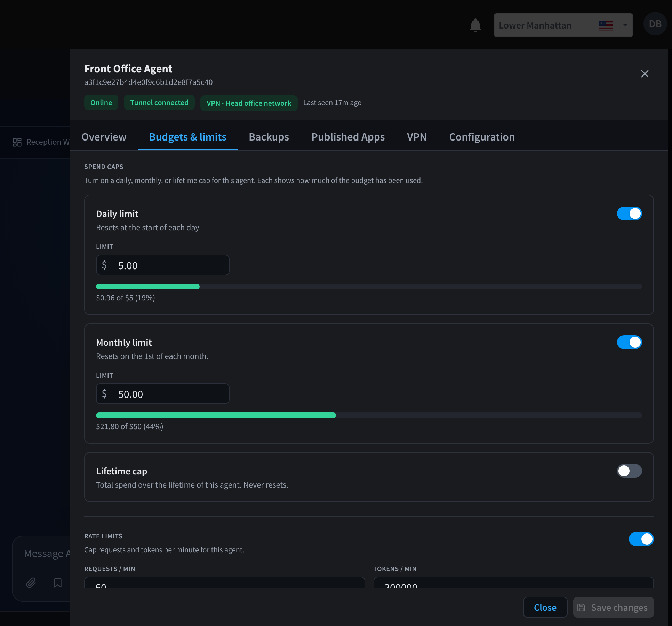Viewport: 672px width, 626px height.
Task: Select the Budgets & limits tab
Action: pyautogui.click(x=188, y=137)
